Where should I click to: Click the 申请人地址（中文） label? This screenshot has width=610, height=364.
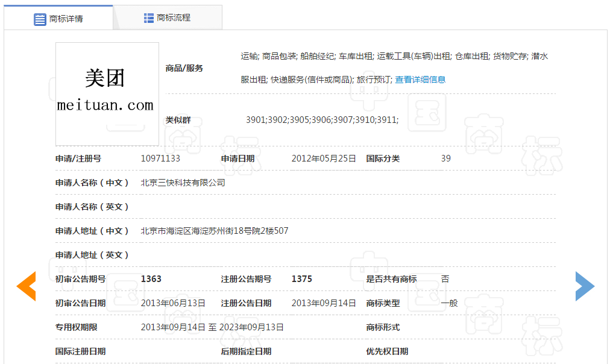coord(92,231)
